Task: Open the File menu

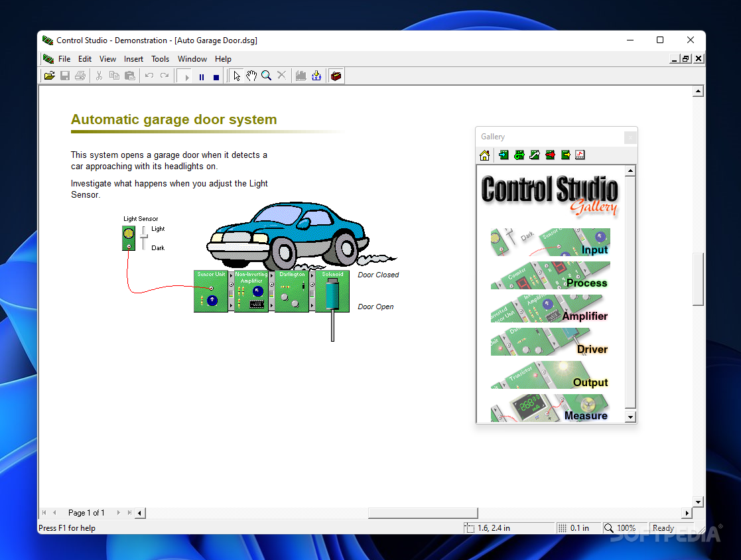Action: pos(64,59)
